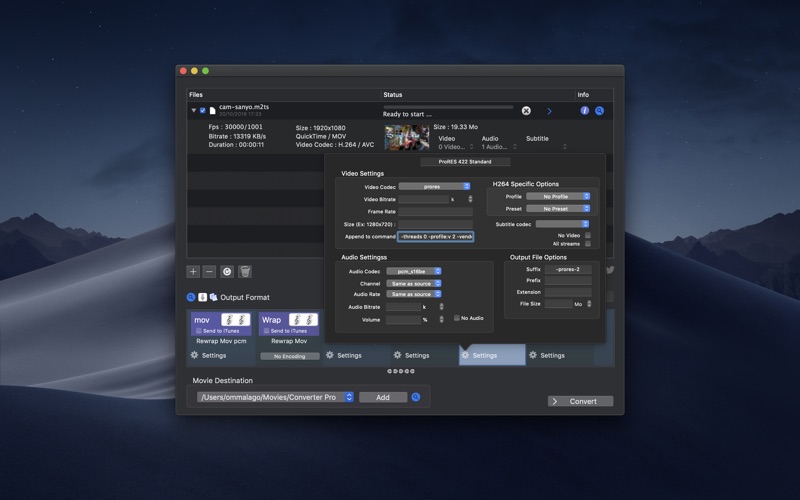
Task: Uncheck the cam-sanyo.m2ts file checkbox
Action: 203,111
